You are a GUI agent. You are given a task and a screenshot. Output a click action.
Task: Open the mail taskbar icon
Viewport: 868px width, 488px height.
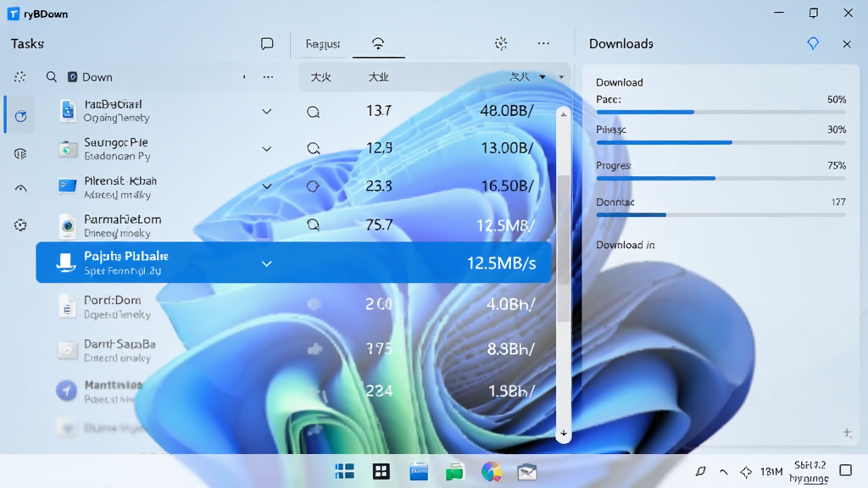527,472
